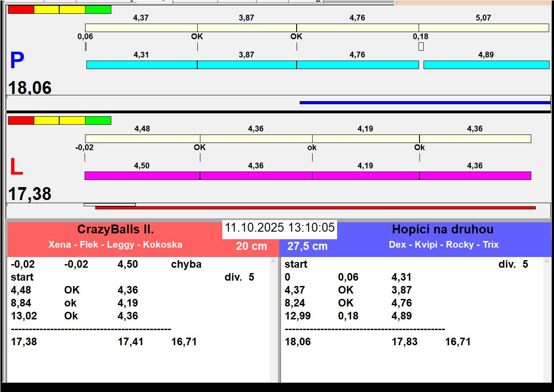554x392 pixels.
Task: Select the totals row 17,38 17,41 16,71
Action: click(138, 342)
